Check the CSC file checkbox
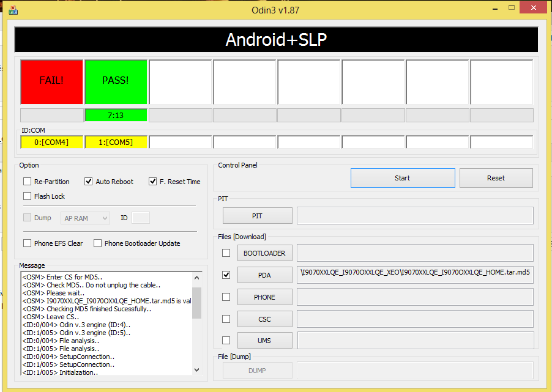This screenshot has height=392, width=552. 226,319
